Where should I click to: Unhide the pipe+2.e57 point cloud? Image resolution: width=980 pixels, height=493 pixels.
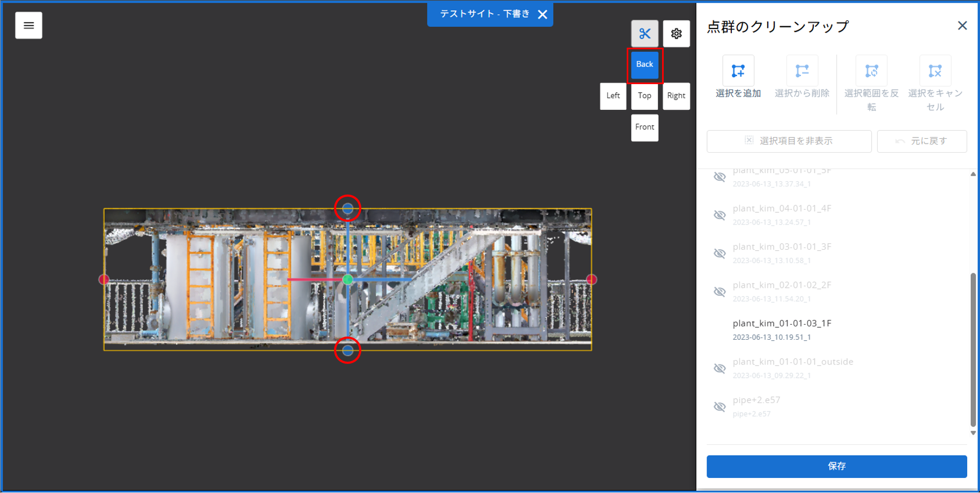click(x=719, y=407)
